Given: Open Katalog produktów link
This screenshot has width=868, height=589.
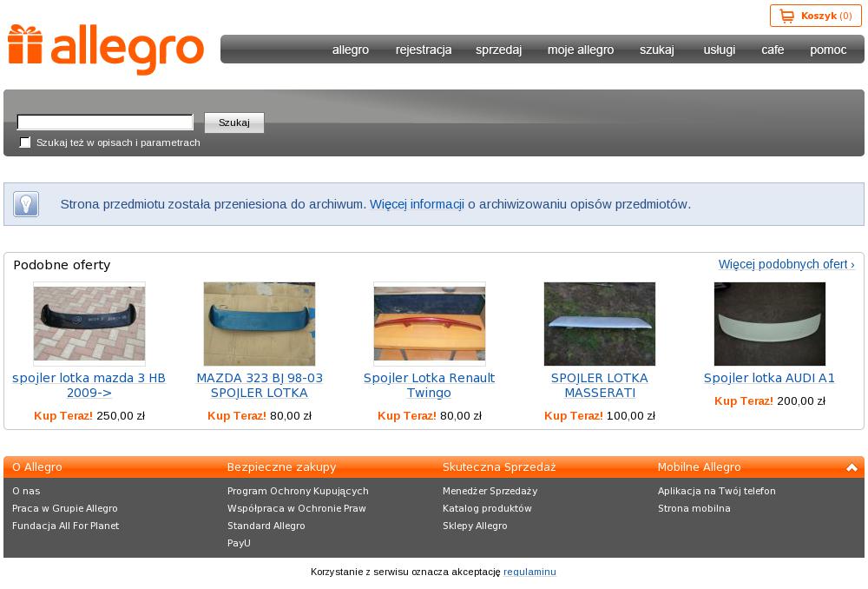Looking at the screenshot, I should click(487, 508).
